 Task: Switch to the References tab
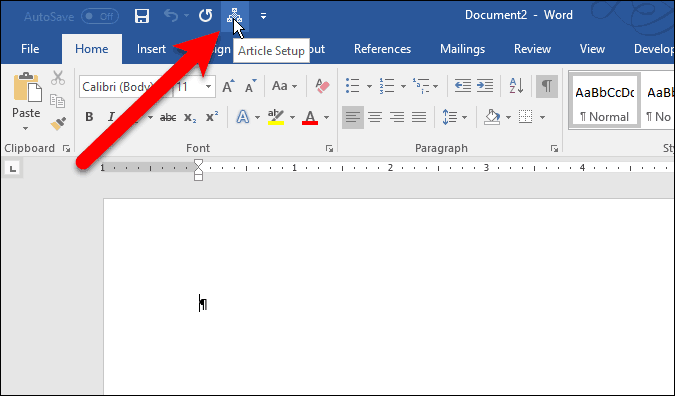pyautogui.click(x=382, y=49)
